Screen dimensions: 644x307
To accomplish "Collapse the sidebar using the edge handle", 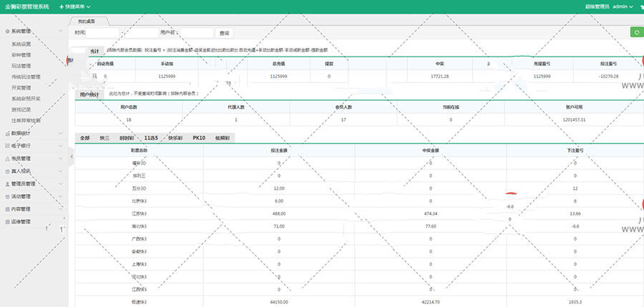I will [72, 159].
